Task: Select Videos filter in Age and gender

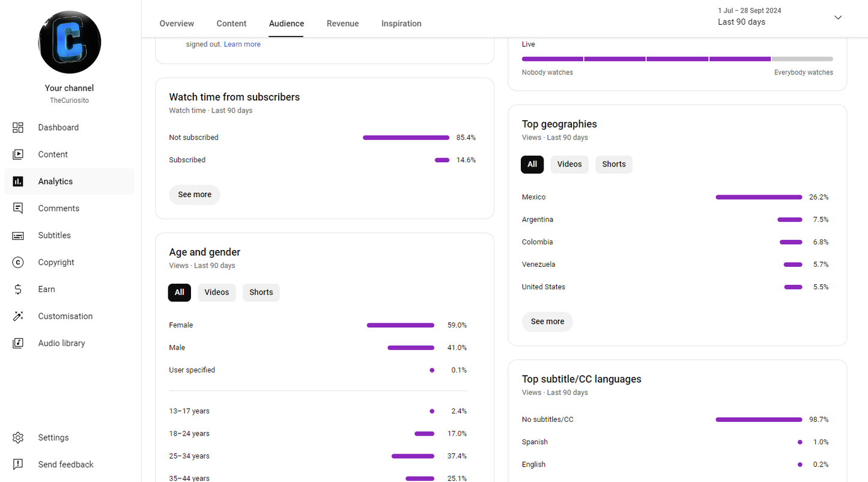Action: coord(216,293)
